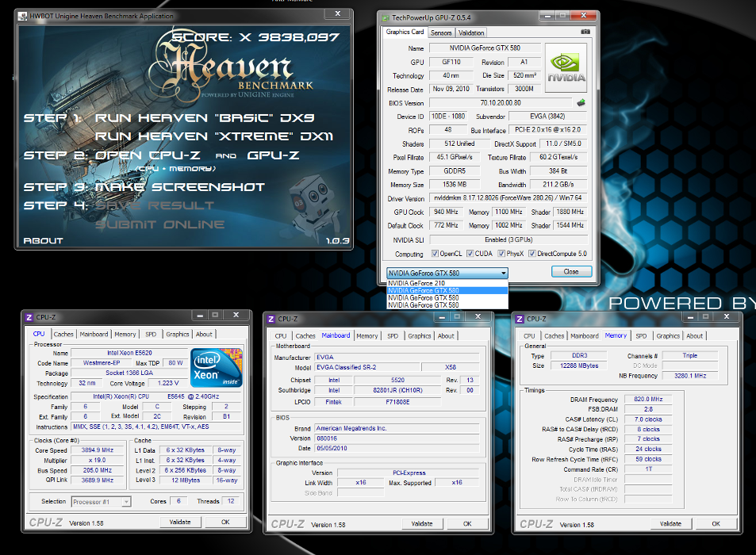Click the NVIDIA logo in GPU-Z

click(566, 68)
